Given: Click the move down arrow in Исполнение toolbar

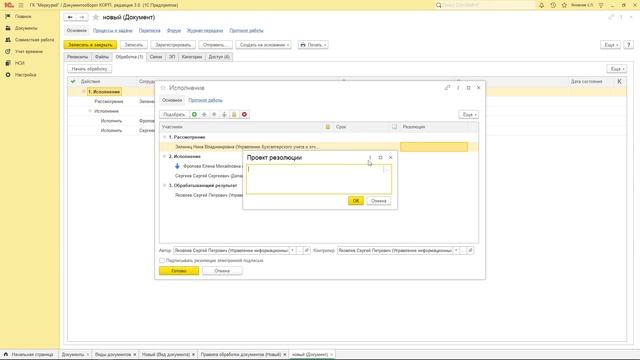Looking at the screenshot, I should pyautogui.click(x=224, y=115).
